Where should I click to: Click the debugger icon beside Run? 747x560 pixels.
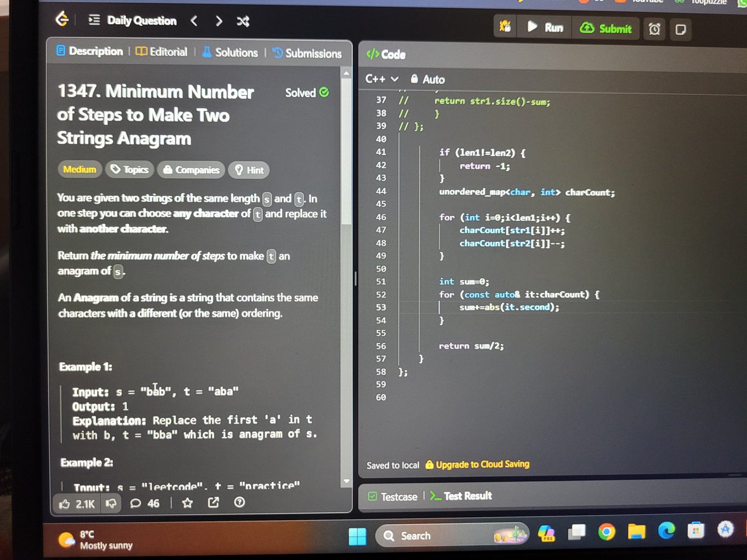[505, 27]
